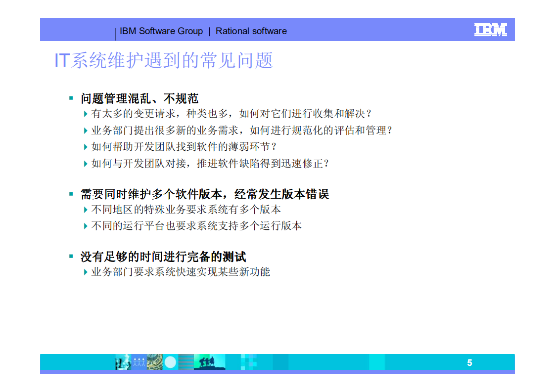Toggle the square bullet beside 没有足够的时间进行完备的测试
The width and height of the screenshot is (555, 392).
71,256
